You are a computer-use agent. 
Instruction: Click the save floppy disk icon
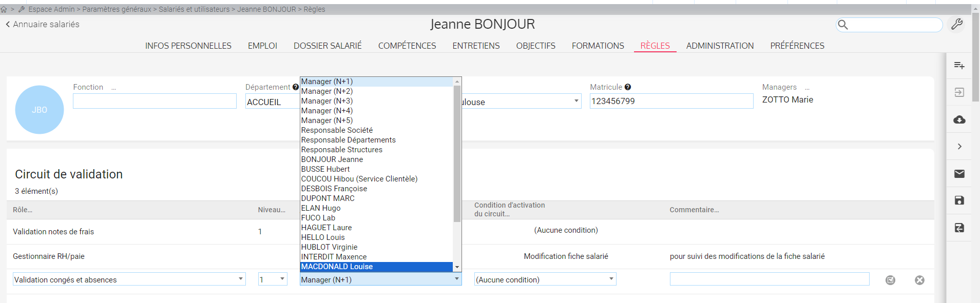point(959,200)
